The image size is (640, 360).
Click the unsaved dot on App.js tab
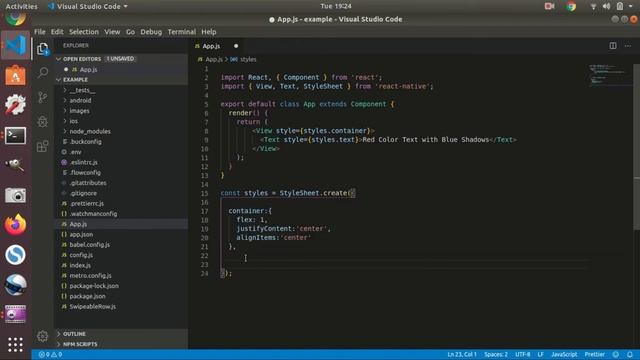click(x=236, y=46)
